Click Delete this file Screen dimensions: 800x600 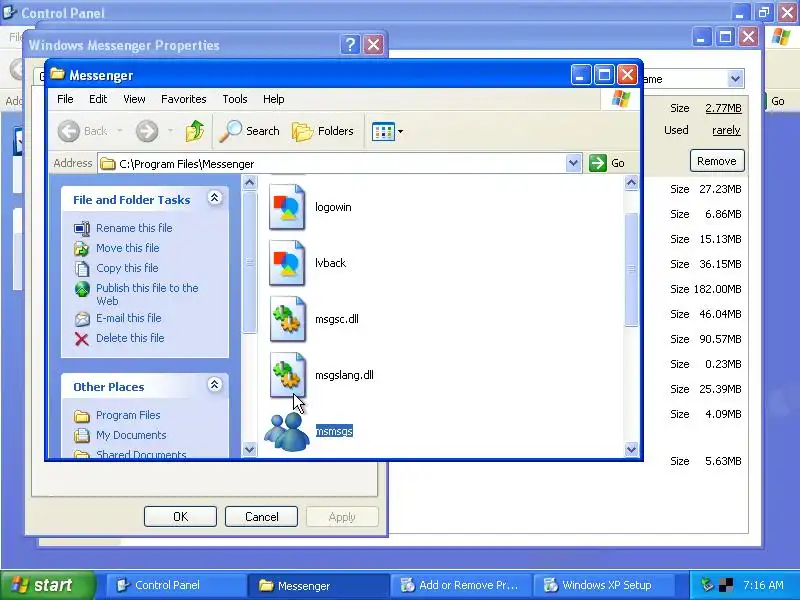130,338
